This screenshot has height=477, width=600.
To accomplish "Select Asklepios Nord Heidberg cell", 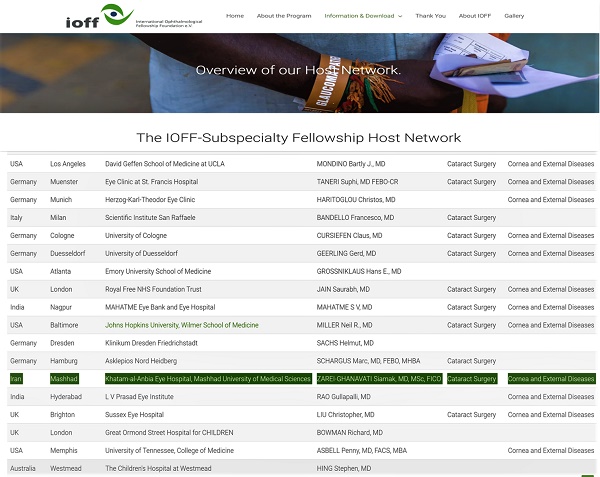I will [x=141, y=361].
